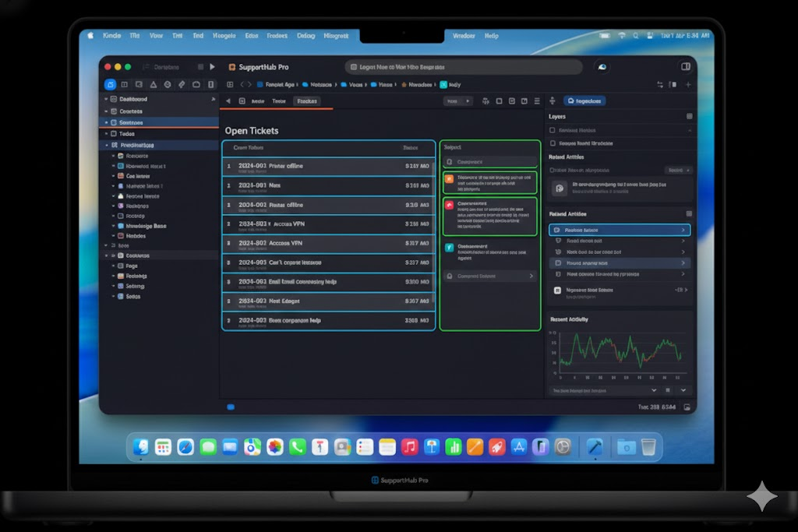Tick the first checkbox under the Layers heading

click(x=553, y=130)
